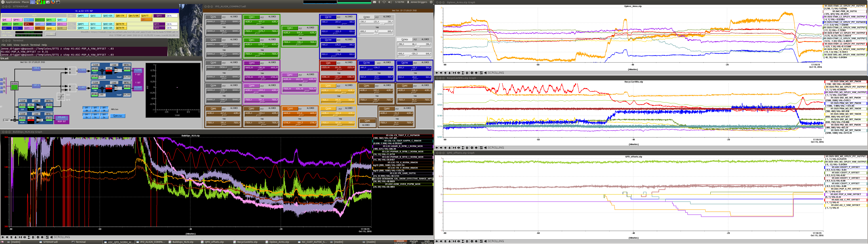Open the Places menu
Screen dimensions: 868x244
[x=25, y=2]
